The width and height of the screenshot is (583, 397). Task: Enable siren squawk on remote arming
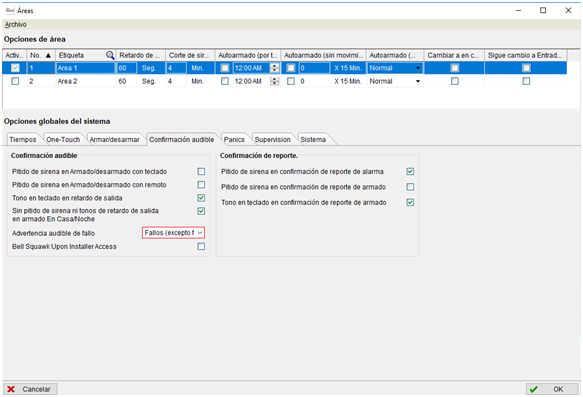(201, 185)
